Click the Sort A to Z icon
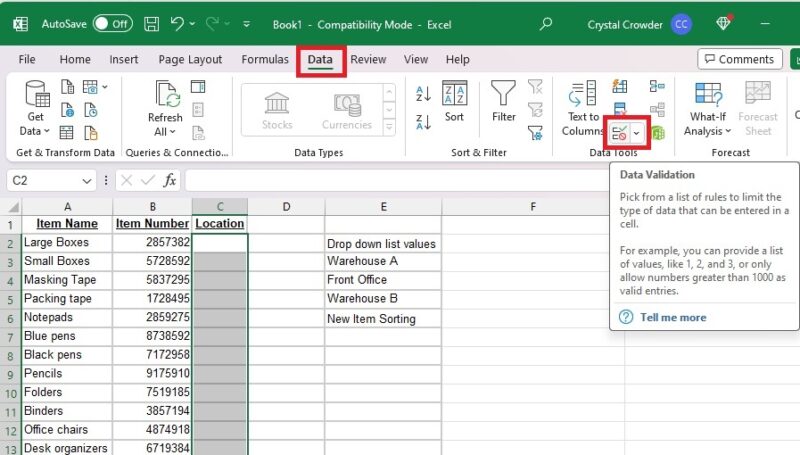Screen dimensions: 800x455 [x=423, y=93]
